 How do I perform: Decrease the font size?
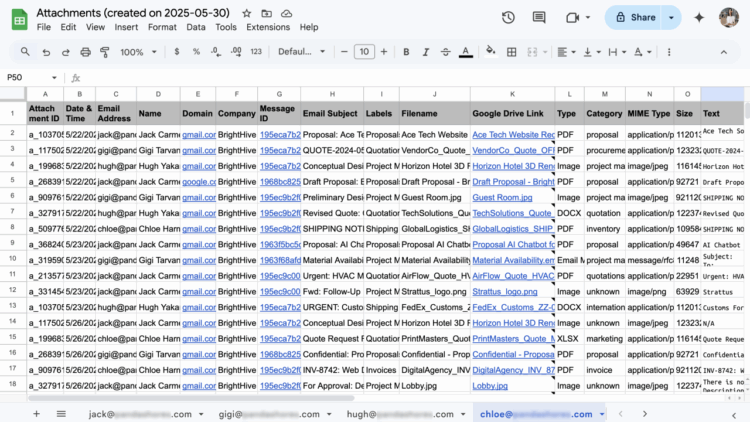coord(344,52)
